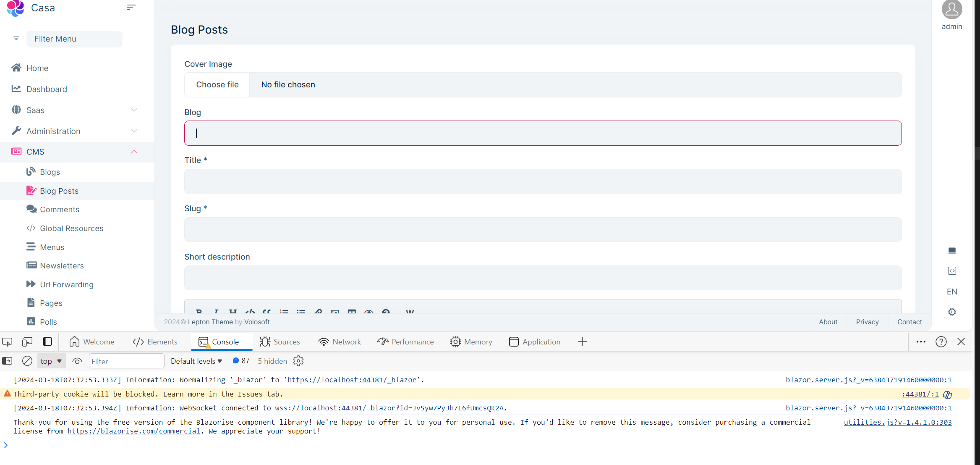Open Comments in CMS menu
Viewport: 980px width, 465px height.
pos(60,209)
